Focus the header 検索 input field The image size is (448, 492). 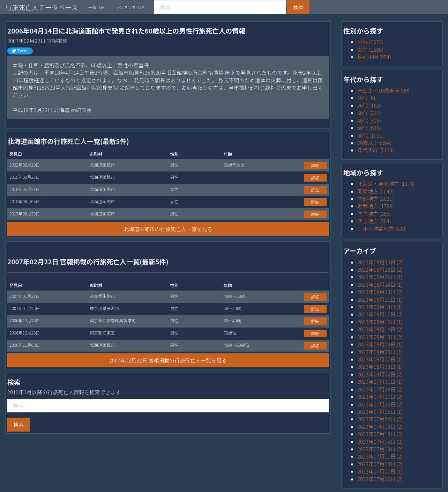click(x=220, y=7)
